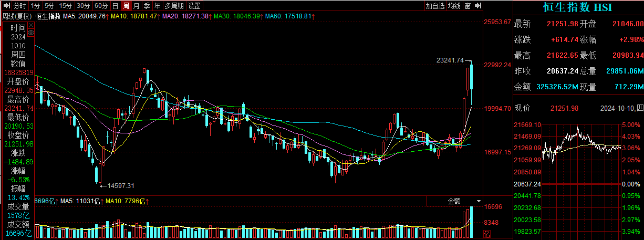Click the 25953.67 price axis label
This screenshot has height=240, width=644.
click(x=497, y=22)
